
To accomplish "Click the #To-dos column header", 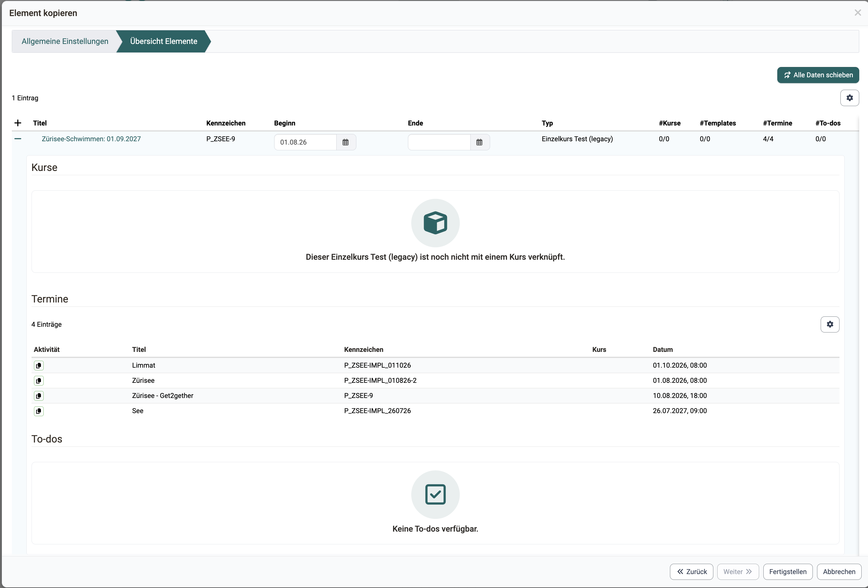I will pos(828,123).
